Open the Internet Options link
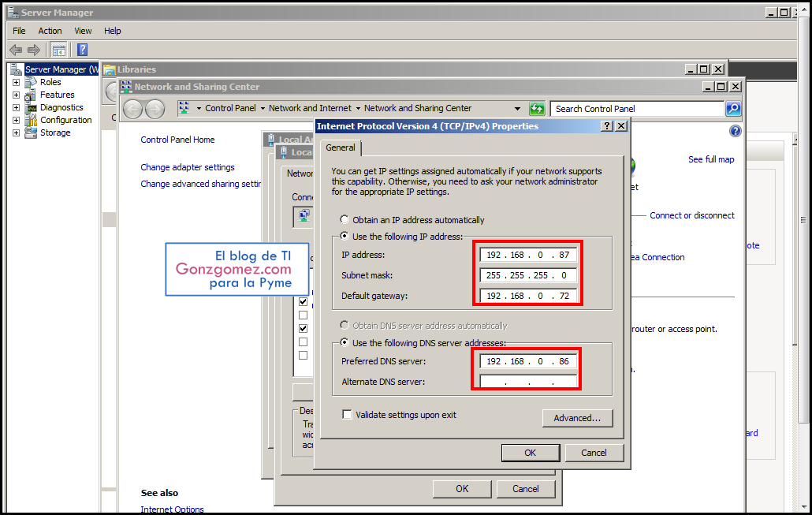 (172, 509)
